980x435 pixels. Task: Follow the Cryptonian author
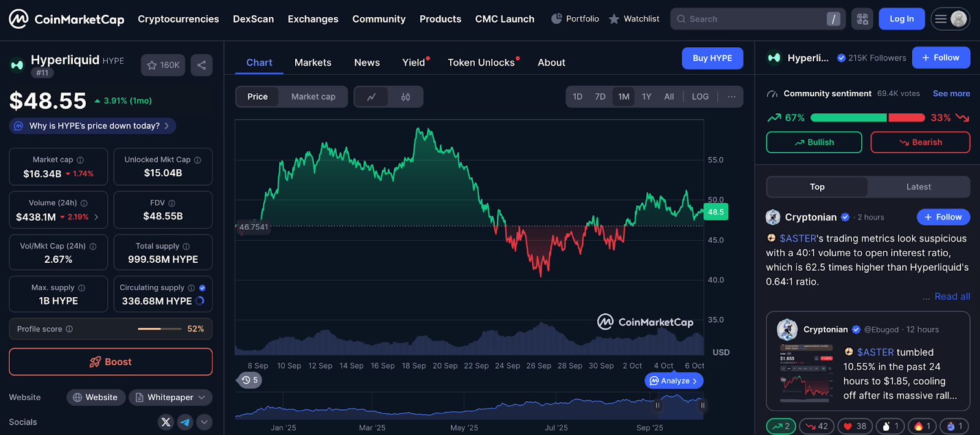943,217
